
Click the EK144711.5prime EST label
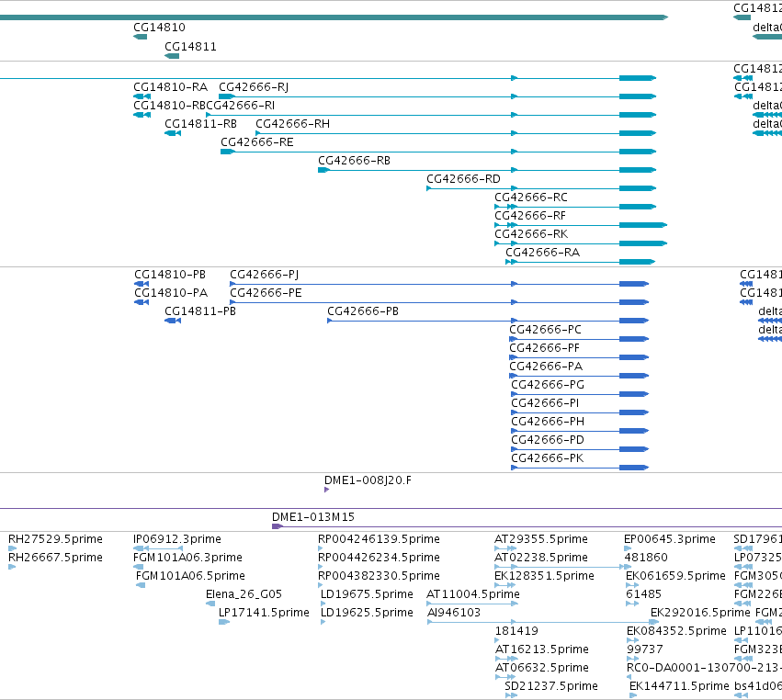coord(679,687)
